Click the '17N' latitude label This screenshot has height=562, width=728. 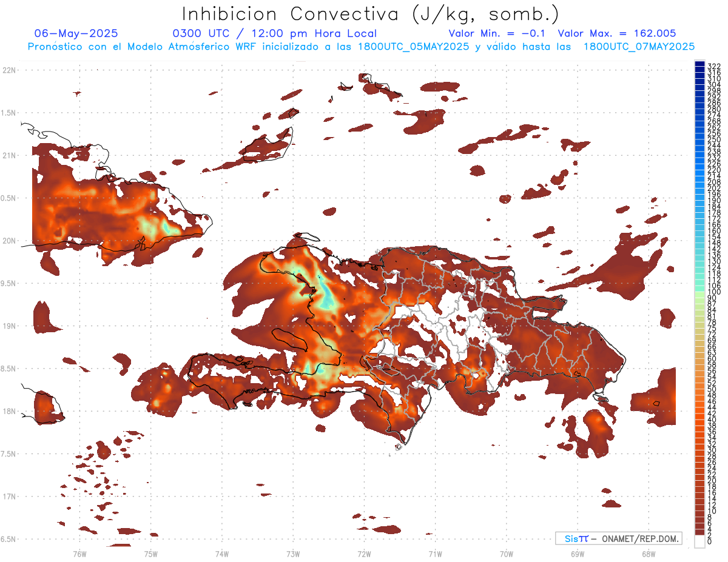click(x=9, y=497)
